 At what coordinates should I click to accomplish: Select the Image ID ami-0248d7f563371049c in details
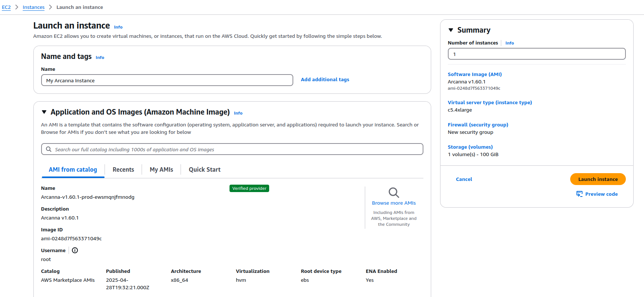pos(71,238)
